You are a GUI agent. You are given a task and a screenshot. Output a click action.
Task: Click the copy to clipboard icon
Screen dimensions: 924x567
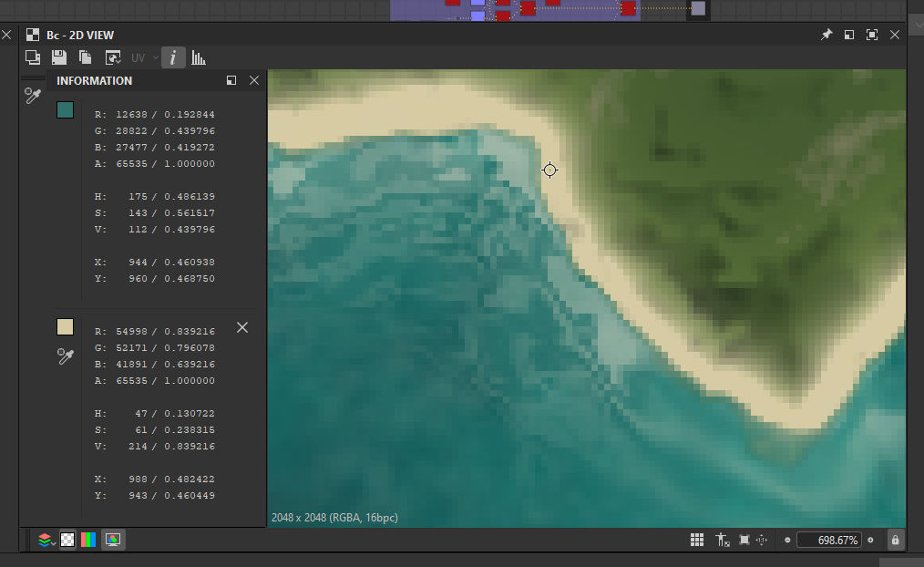(86, 57)
